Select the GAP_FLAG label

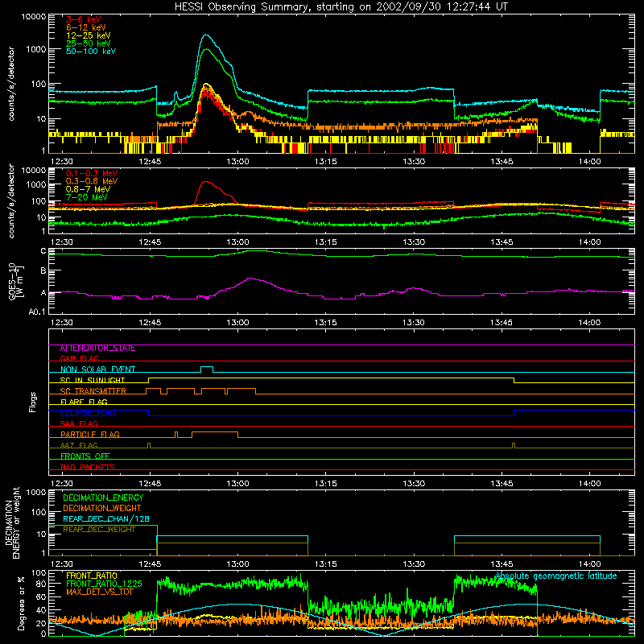[x=79, y=359]
